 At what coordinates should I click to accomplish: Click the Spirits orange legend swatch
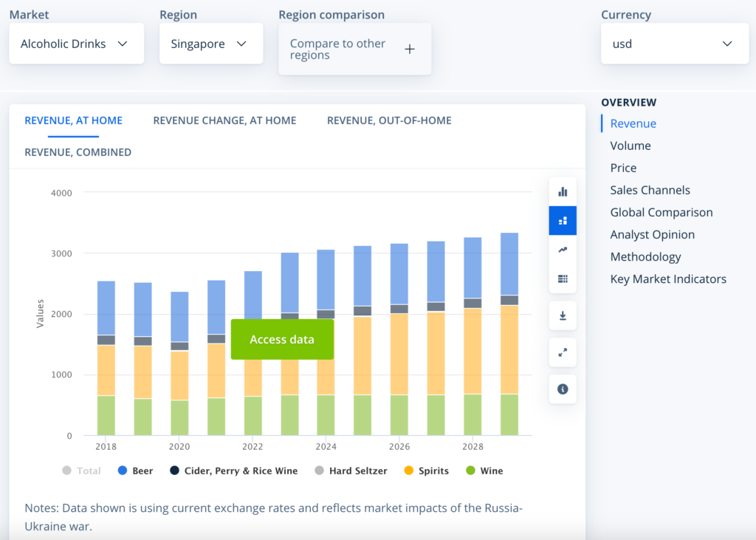(409, 471)
